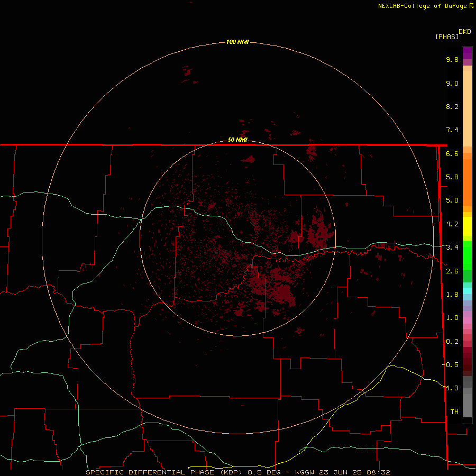Viewport: 476px width, 476px height.
Task: Click the 1.8 scale label
Action: click(x=452, y=295)
